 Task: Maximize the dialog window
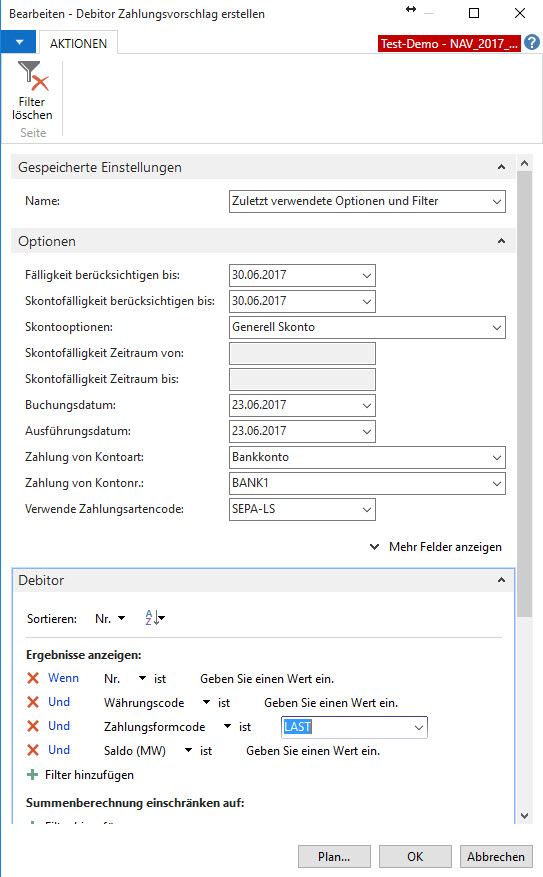(x=474, y=13)
